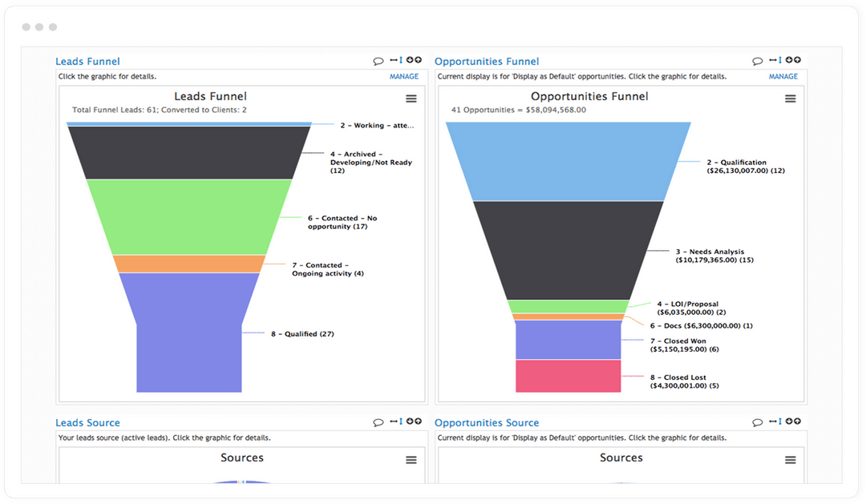Viewport: 866px width, 504px height.
Task: Move the Opportunities Funnel panel down
Action: (789, 59)
